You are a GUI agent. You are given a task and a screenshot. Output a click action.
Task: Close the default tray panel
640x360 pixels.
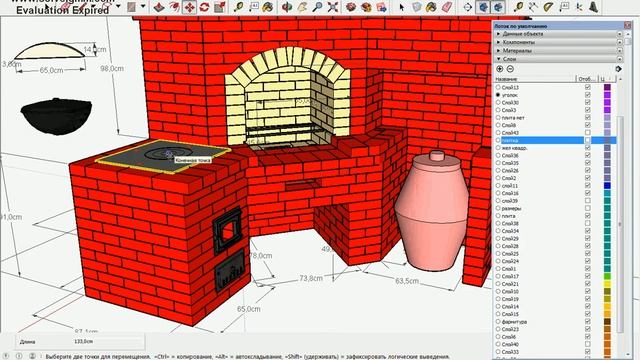pyautogui.click(x=627, y=26)
